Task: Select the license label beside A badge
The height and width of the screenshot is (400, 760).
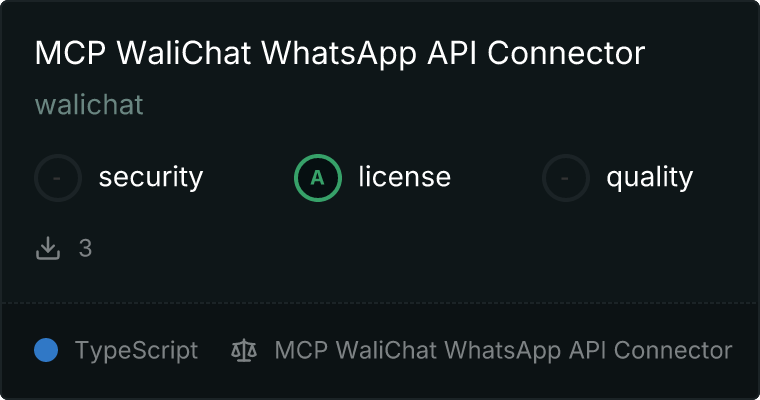Action: pyautogui.click(x=405, y=176)
